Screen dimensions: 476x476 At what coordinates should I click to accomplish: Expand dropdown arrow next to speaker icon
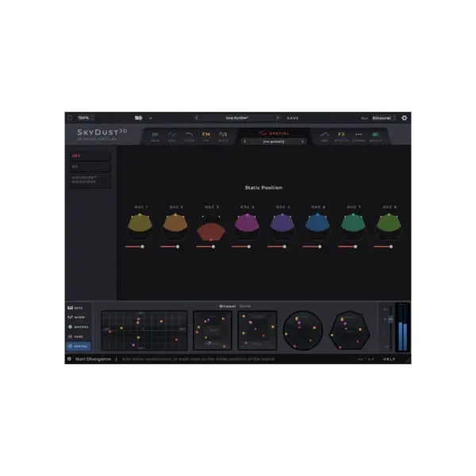151,118
